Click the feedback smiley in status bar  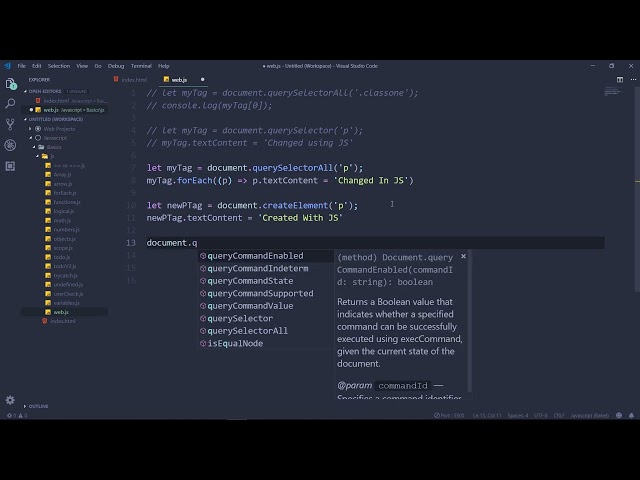pos(619,416)
